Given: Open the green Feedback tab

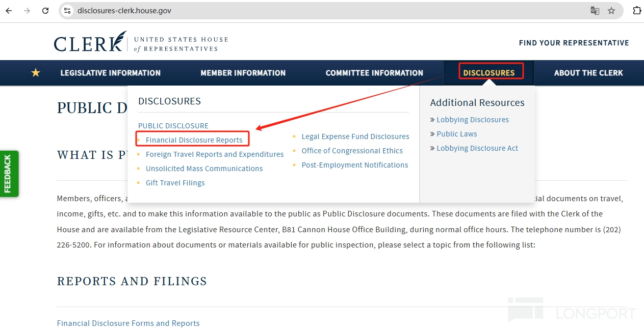Looking at the screenshot, I should point(8,174).
